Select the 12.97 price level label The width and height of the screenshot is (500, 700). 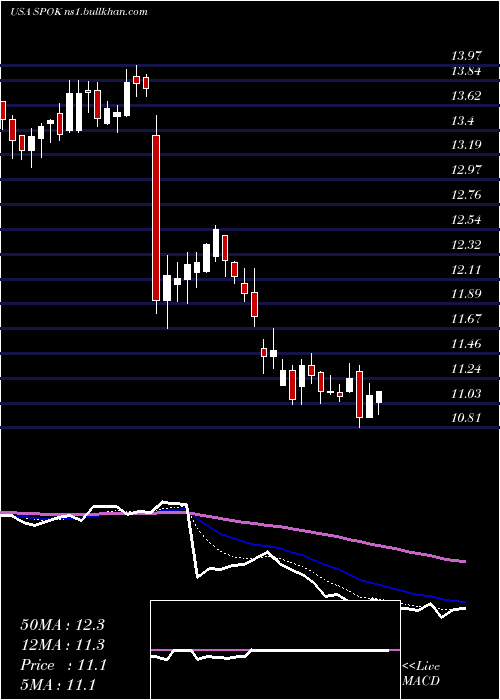pyautogui.click(x=466, y=170)
